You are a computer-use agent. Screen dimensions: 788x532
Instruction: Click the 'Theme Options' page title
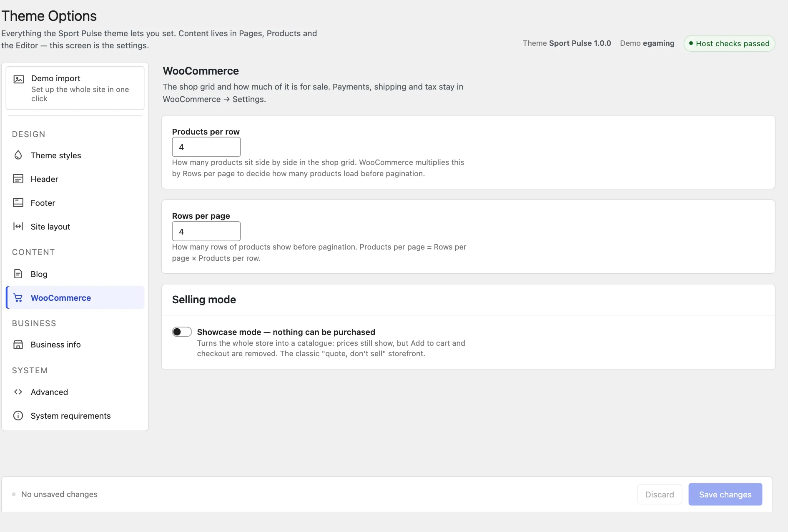(49, 16)
